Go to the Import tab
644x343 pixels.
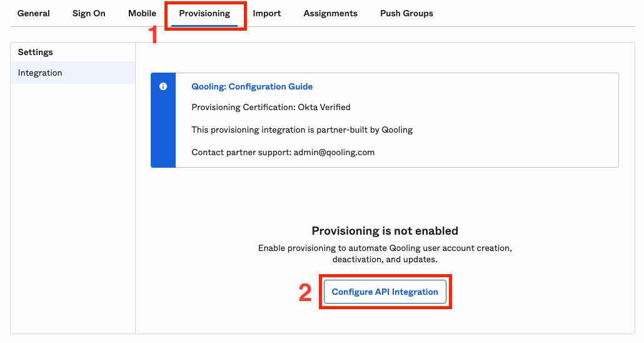(x=266, y=13)
